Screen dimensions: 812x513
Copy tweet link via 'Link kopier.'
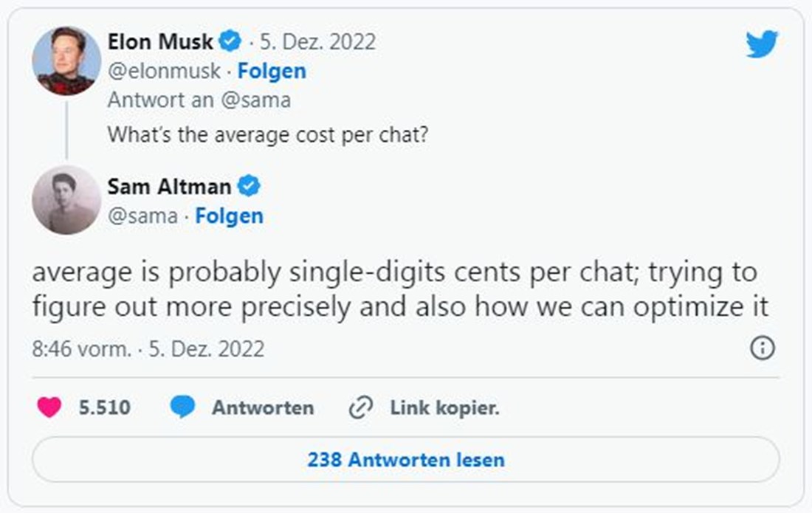(x=444, y=407)
